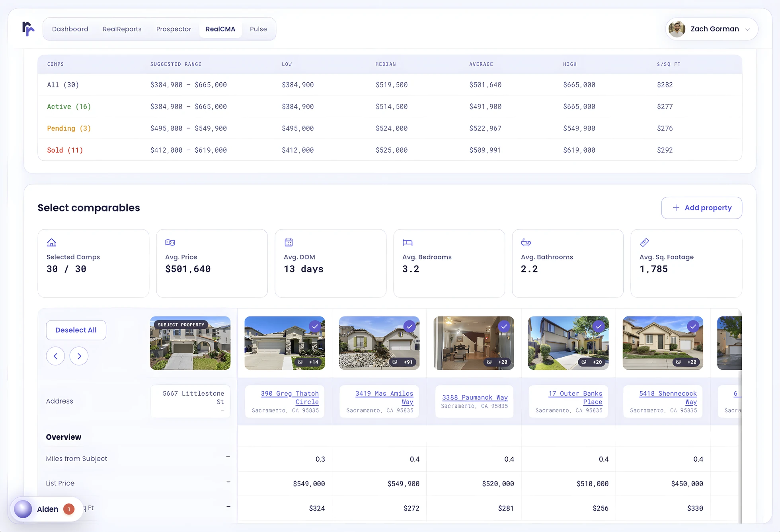Switch to the RealReports tab

[122, 29]
